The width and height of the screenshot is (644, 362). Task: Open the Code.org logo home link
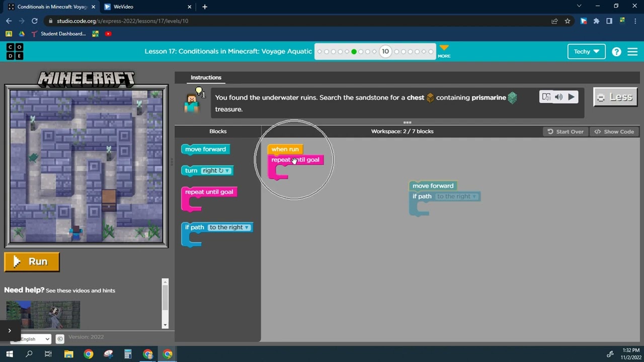(15, 51)
